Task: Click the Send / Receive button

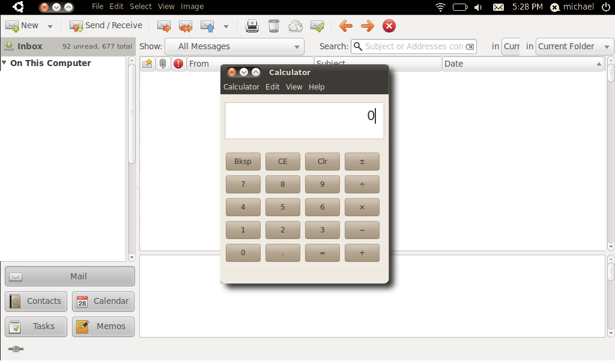Action: [106, 26]
